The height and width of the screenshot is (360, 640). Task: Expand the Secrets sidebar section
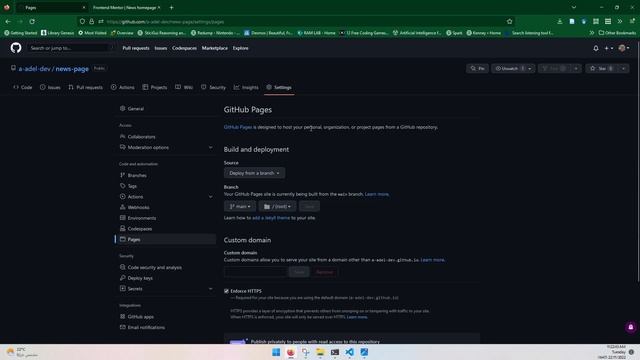point(165,289)
